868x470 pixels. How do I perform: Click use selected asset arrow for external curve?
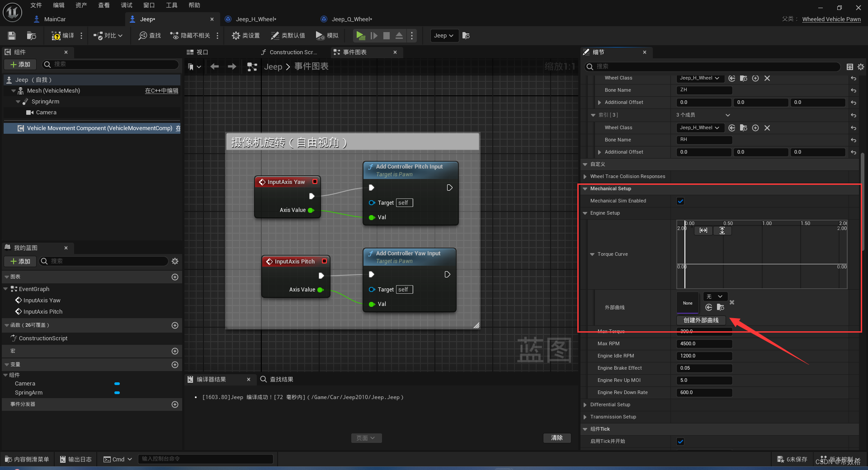[x=708, y=307]
